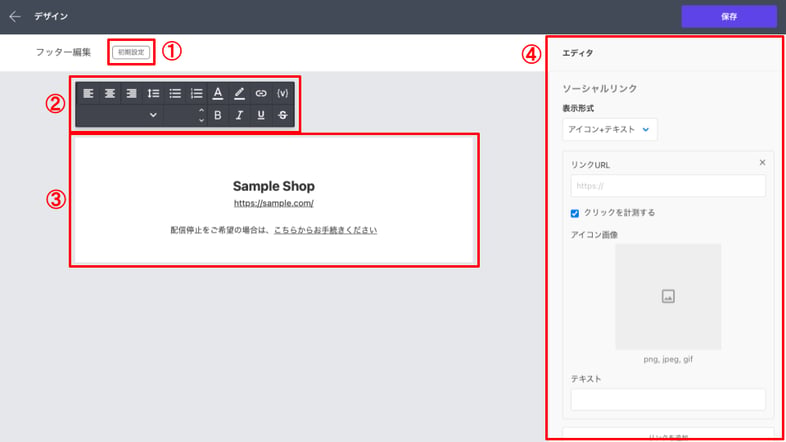Toggle bold formatting
This screenshot has width=786, height=442.
[218, 115]
